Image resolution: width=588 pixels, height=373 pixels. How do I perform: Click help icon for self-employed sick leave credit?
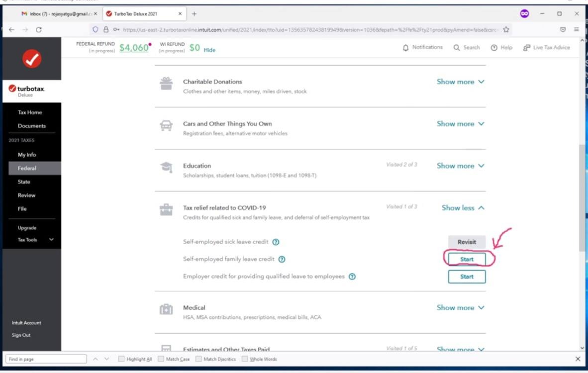tap(276, 242)
